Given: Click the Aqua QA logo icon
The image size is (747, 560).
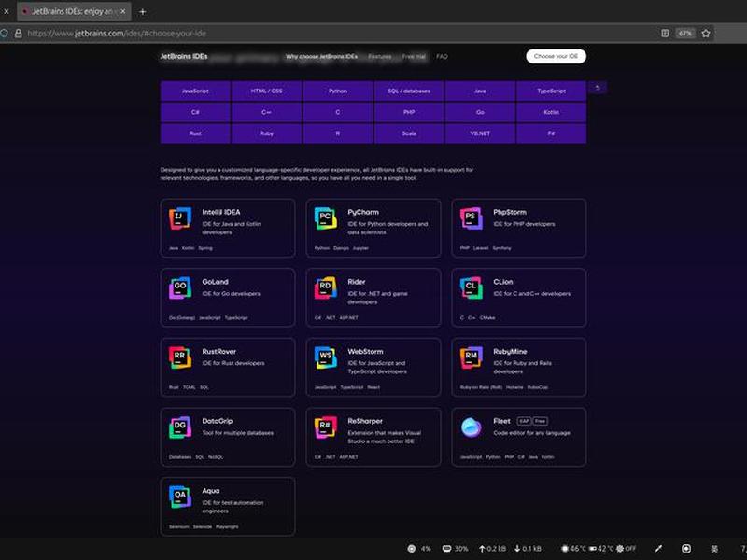Looking at the screenshot, I should (179, 497).
